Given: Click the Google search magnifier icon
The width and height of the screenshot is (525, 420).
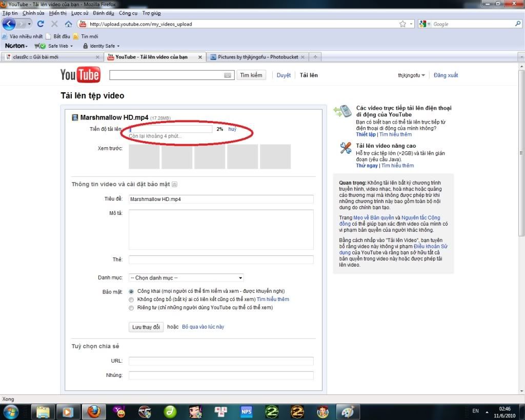Looking at the screenshot, I should (x=518, y=24).
